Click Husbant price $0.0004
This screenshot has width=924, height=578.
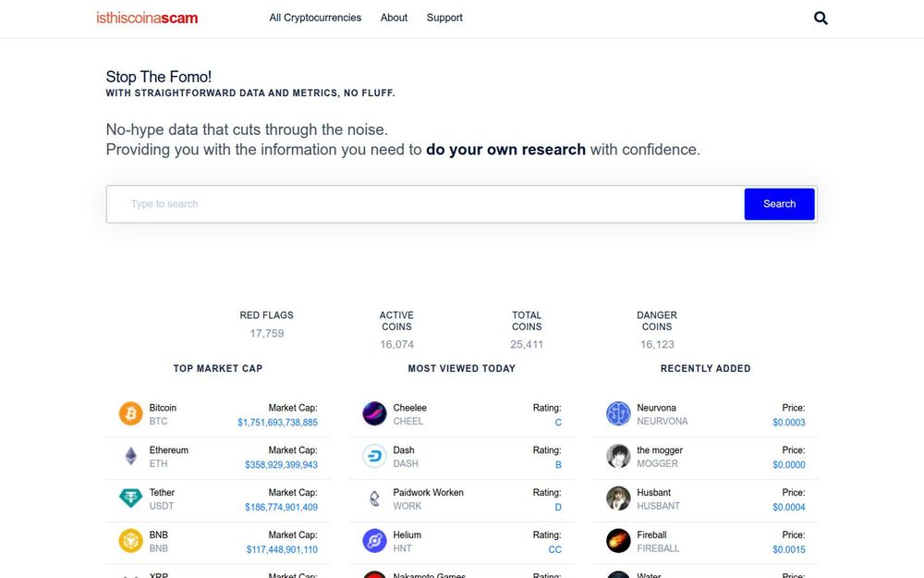[789, 507]
